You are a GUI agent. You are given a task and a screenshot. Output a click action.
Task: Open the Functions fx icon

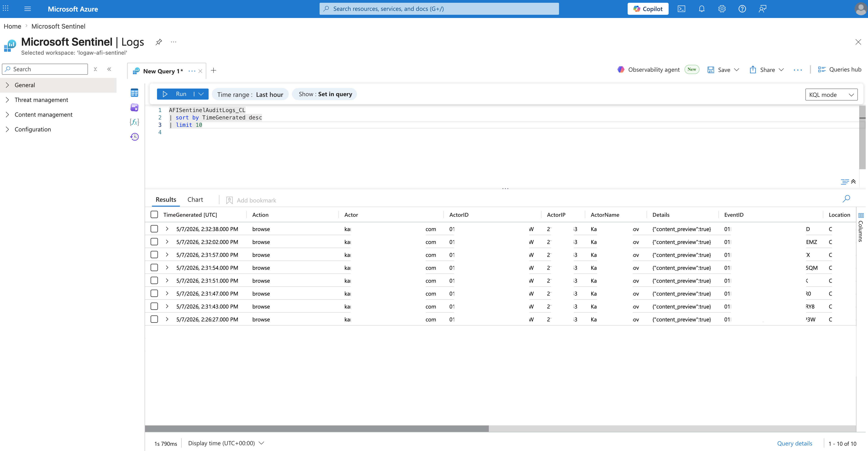[134, 122]
